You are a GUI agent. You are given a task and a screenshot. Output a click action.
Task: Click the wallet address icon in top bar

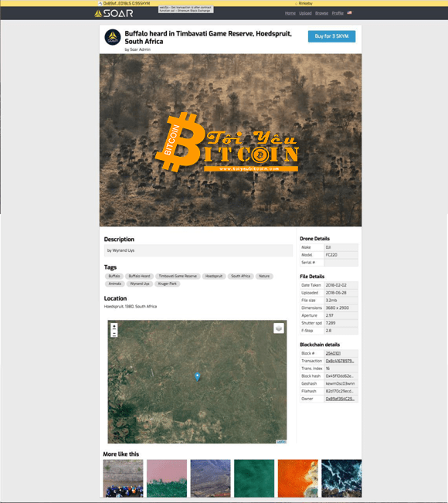pos(100,3)
